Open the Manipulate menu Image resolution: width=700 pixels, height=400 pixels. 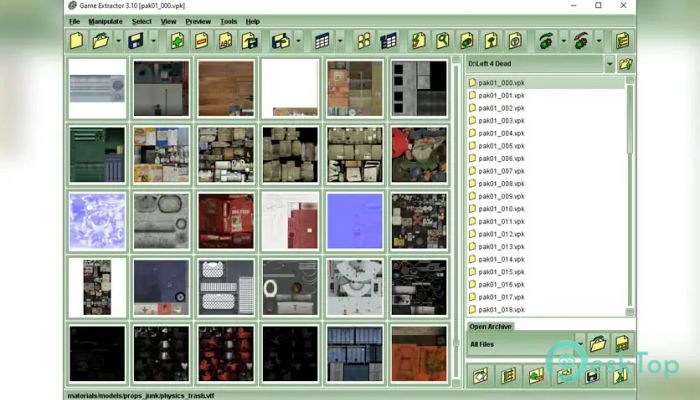tap(105, 21)
